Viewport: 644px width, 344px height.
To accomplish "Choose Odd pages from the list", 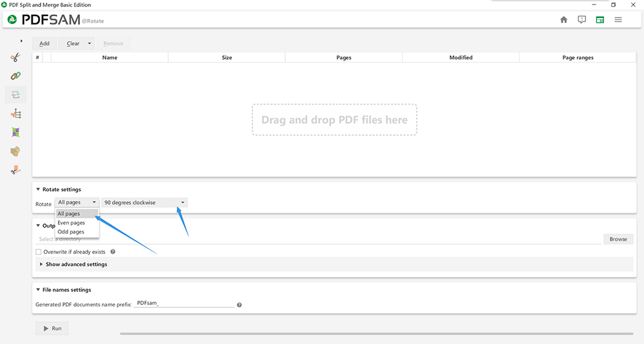I will [71, 232].
